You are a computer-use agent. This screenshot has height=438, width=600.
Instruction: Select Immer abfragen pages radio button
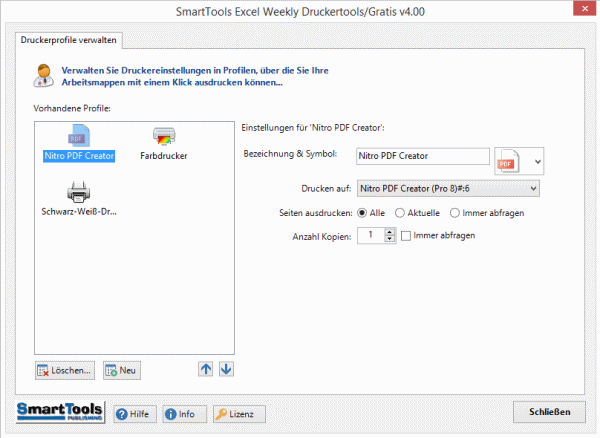point(455,213)
